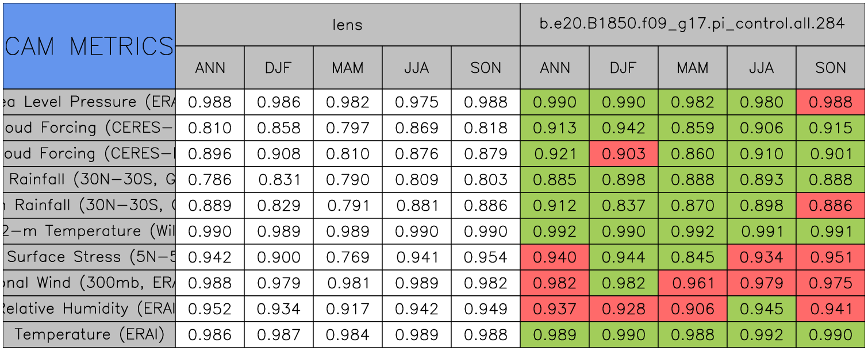Click the JJA header under pi_control
Image resolution: width=868 pixels, height=351 pixels.
[761, 68]
